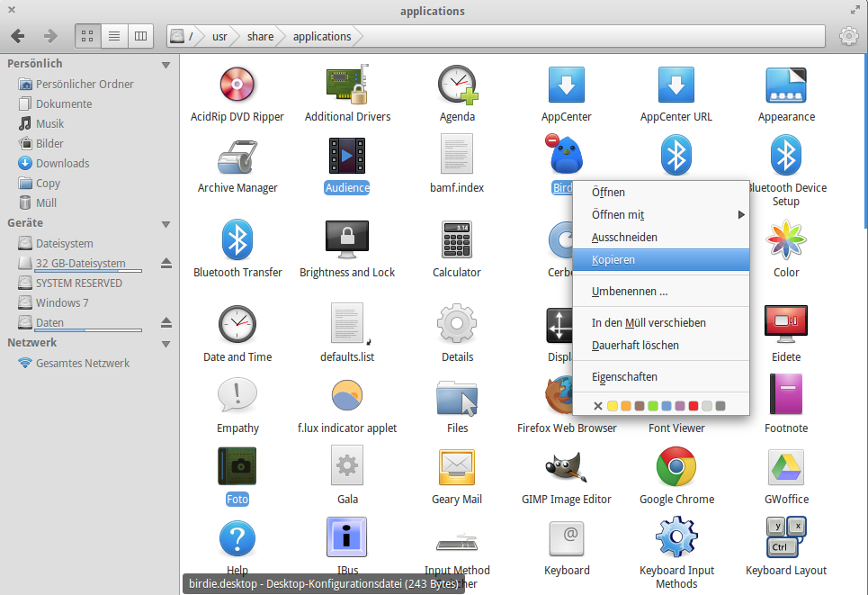Select the Additional Drivers icon
The image size is (868, 595).
point(347,85)
